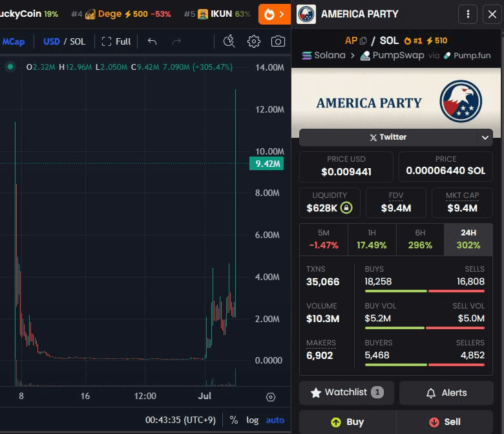Click the chart redo arrow
This screenshot has width=504, height=434.
176,41
